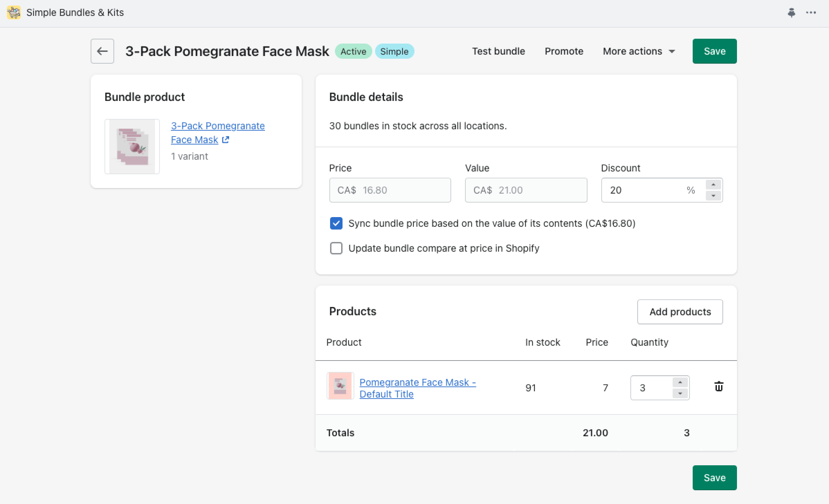829x504 pixels.
Task: Click the Price column header in Products table
Action: [597, 342]
